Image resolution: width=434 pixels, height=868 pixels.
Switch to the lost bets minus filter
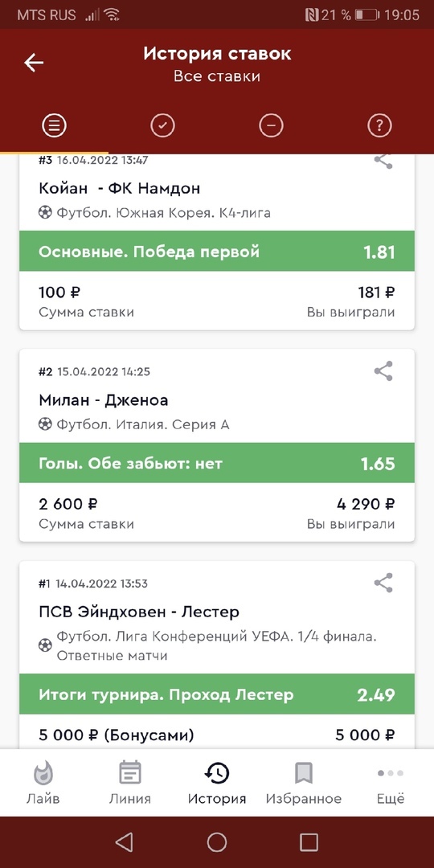tap(272, 126)
